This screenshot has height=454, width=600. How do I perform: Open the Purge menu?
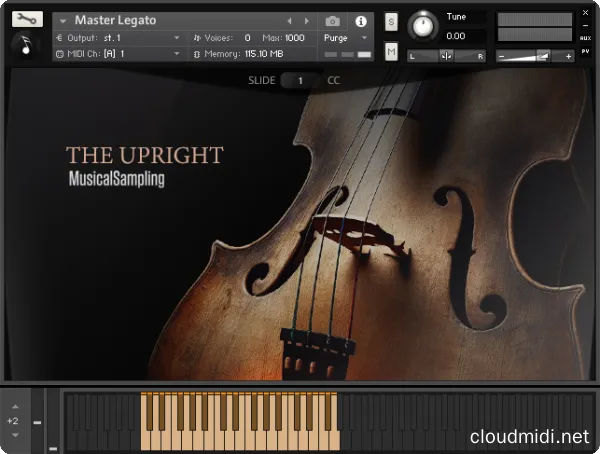tap(346, 38)
